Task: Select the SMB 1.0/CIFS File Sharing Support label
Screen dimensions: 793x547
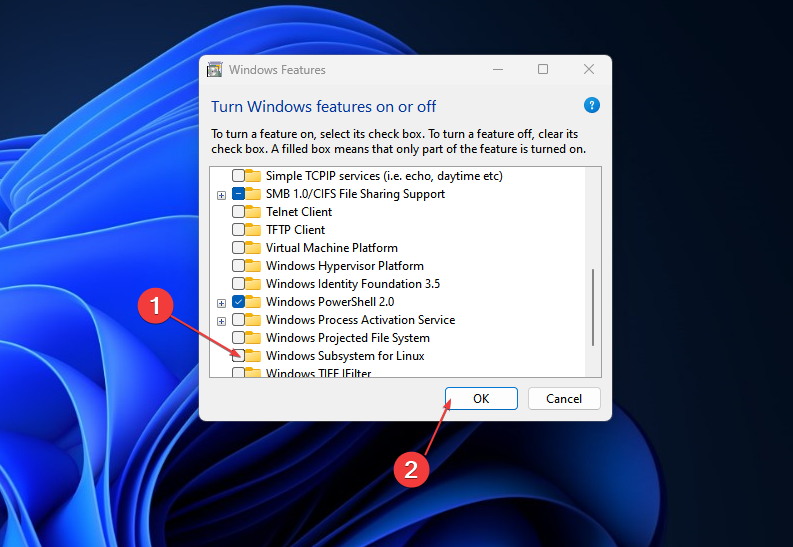Action: [x=356, y=194]
